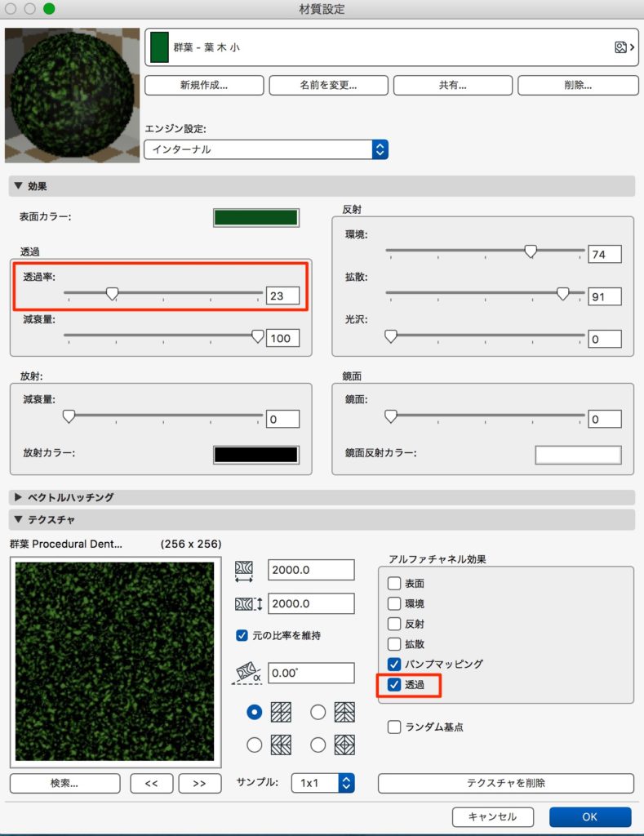The width and height of the screenshot is (644, 836).
Task: Click the 透過率 slider handle
Action: [112, 294]
